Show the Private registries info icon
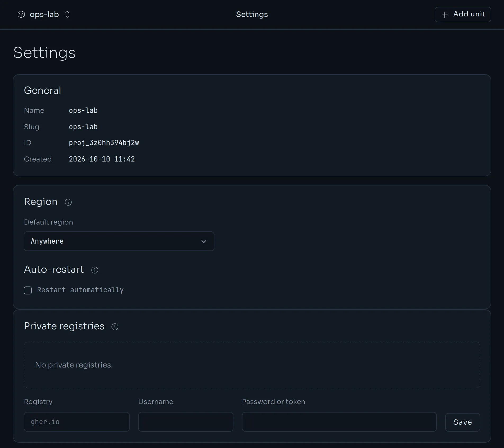This screenshot has width=504, height=448. pos(115,327)
